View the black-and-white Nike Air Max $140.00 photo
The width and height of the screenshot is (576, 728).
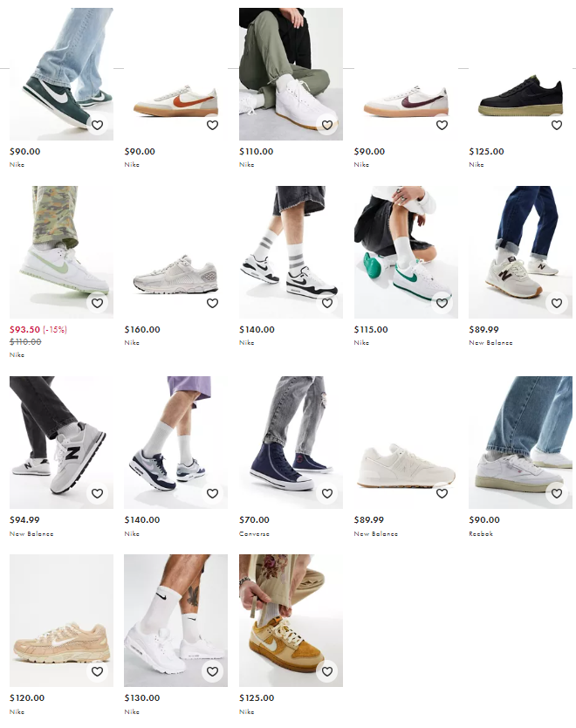pyautogui.click(x=291, y=252)
